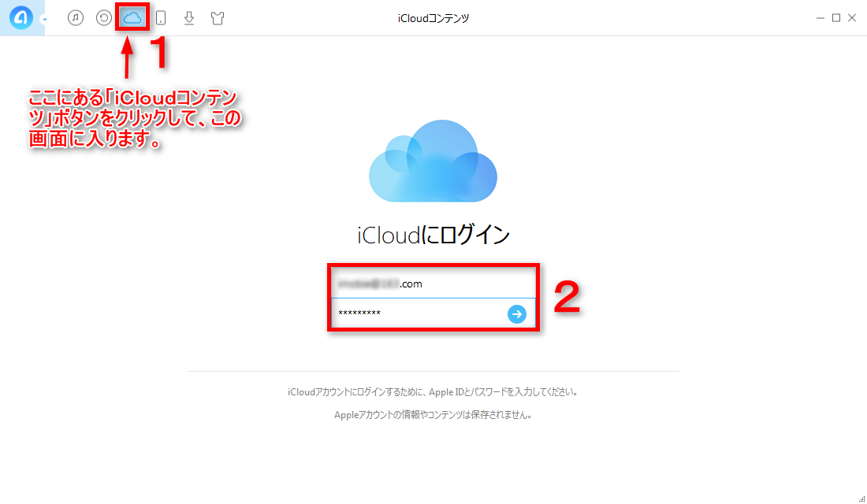The height and width of the screenshot is (504, 867).
Task: Click the resize grip at window corner
Action: [x=861, y=498]
